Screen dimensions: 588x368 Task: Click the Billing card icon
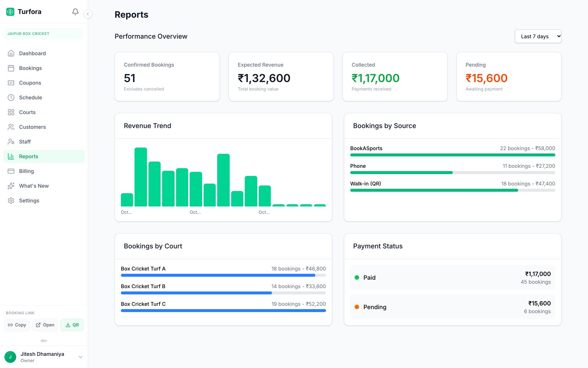11,171
